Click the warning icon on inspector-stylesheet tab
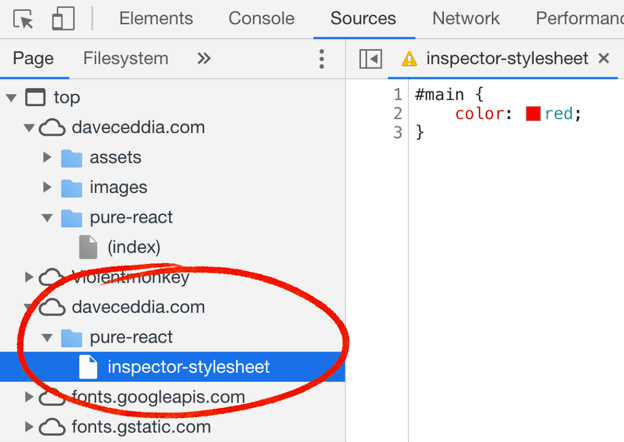Image resolution: width=624 pixels, height=442 pixels. tap(409, 59)
